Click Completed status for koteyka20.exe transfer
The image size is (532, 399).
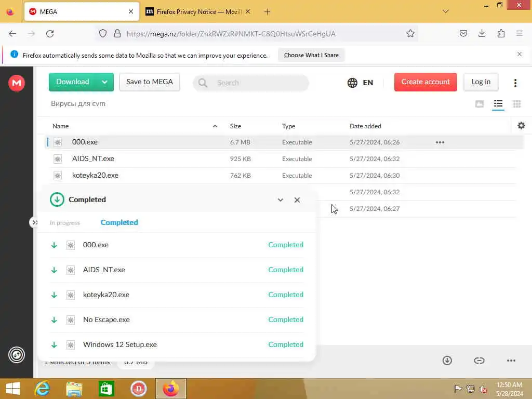click(x=286, y=295)
